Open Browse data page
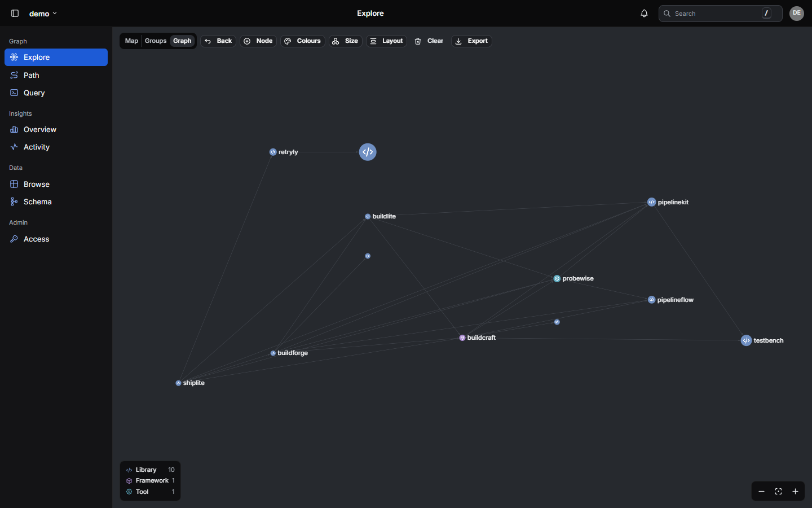 click(56, 184)
